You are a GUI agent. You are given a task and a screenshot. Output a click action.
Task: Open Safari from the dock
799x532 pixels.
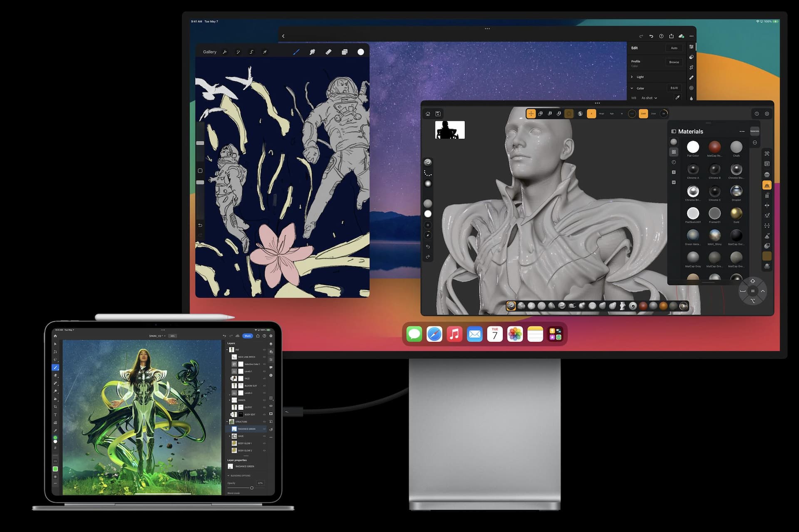pos(434,334)
